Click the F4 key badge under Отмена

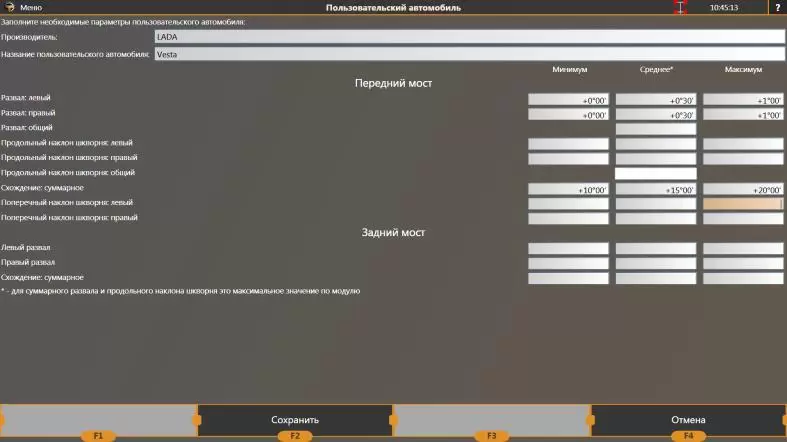point(688,436)
